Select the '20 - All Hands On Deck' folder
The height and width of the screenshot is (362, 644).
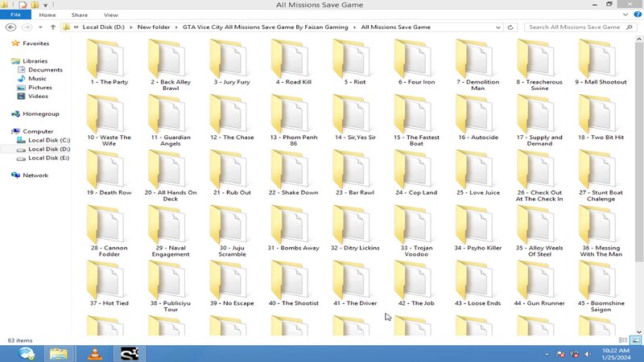pos(171,175)
